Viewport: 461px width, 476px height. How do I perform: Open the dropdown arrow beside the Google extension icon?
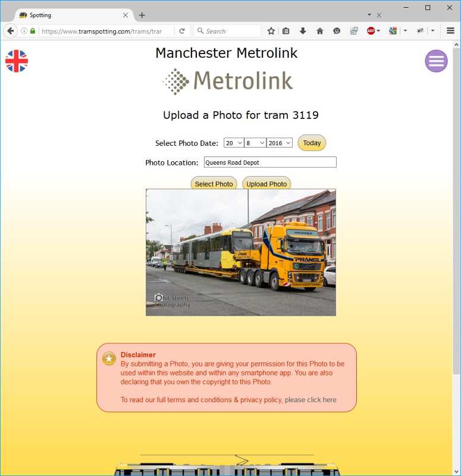[405, 31]
